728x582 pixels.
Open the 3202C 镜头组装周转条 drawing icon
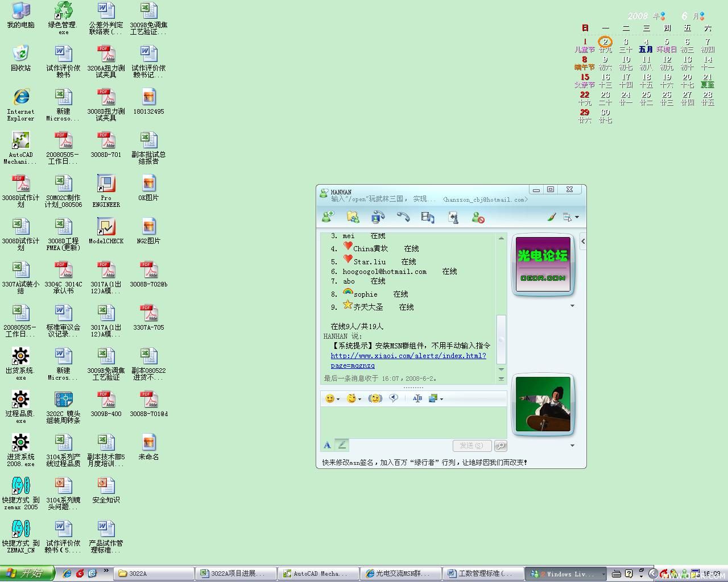[63, 407]
